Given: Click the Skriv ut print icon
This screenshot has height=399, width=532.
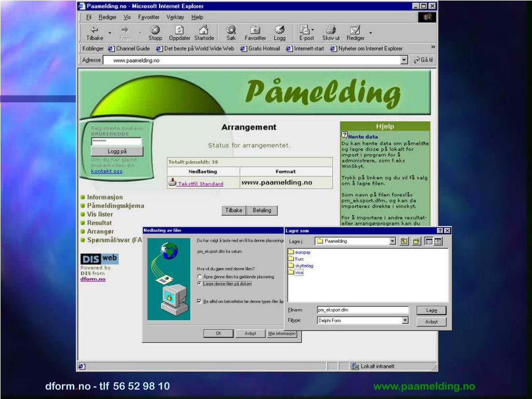Looking at the screenshot, I should [x=331, y=30].
